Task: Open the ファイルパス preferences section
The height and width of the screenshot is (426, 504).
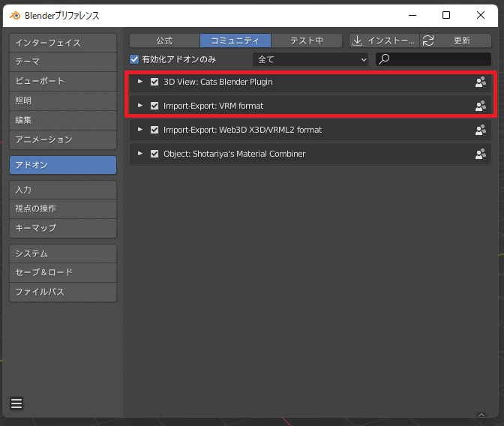Action: (x=63, y=292)
